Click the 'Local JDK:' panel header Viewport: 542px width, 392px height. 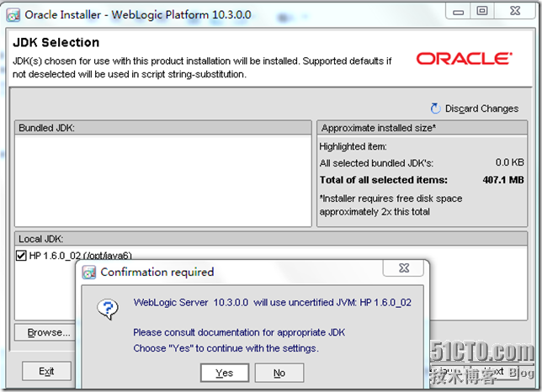(271, 239)
